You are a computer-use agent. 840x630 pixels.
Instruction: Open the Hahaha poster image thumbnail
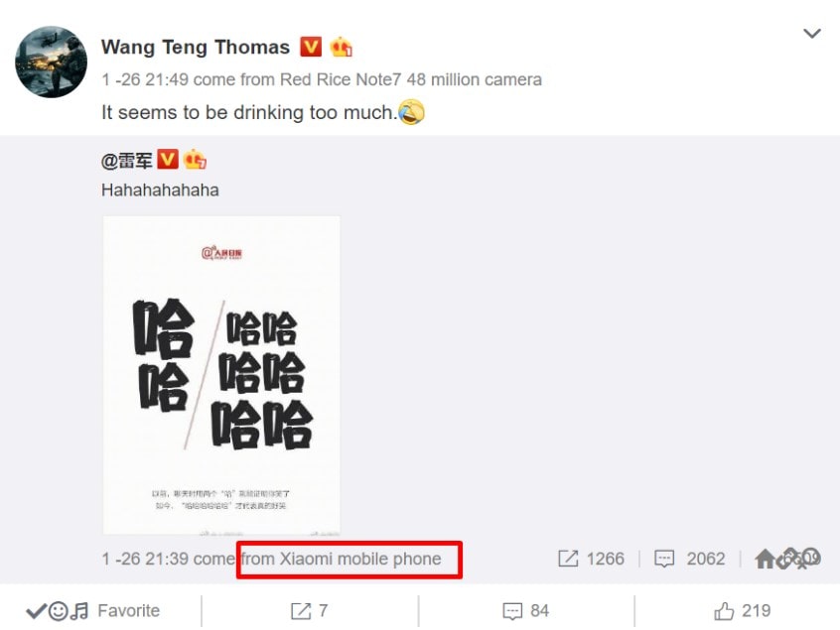221,375
